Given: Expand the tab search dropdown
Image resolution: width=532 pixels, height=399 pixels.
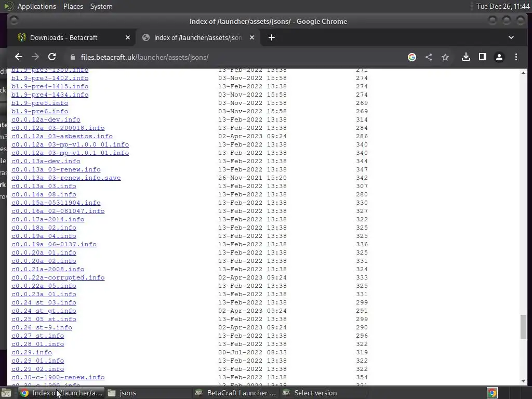Looking at the screenshot, I should click(x=511, y=37).
